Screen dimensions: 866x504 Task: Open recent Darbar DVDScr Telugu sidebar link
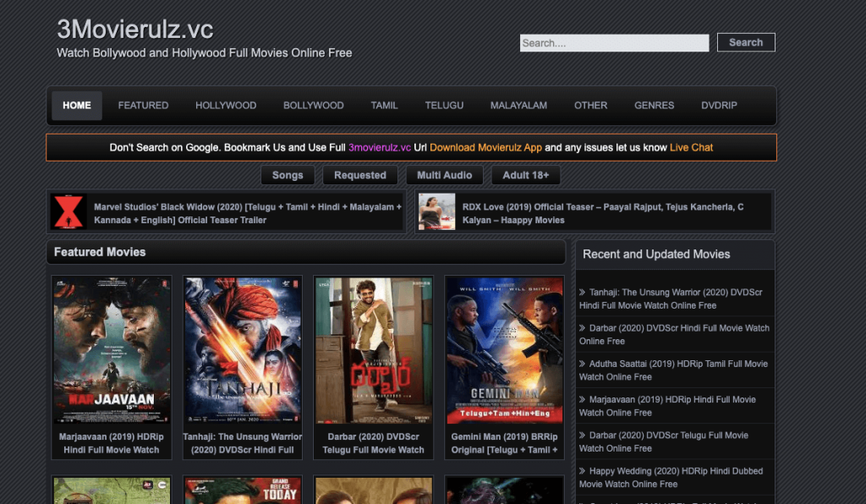(x=663, y=442)
